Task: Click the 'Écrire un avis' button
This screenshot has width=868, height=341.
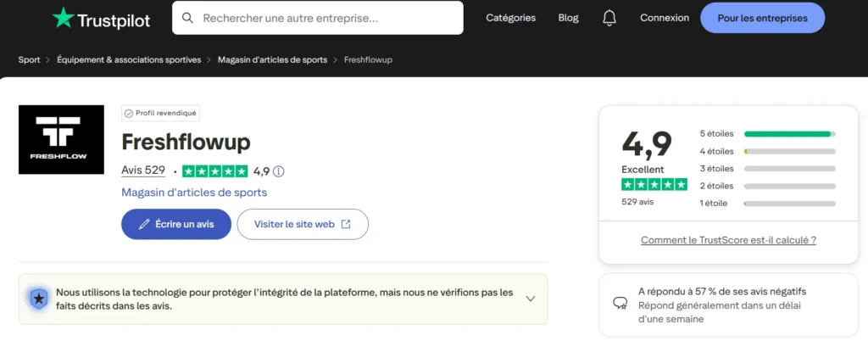Action: [176, 224]
